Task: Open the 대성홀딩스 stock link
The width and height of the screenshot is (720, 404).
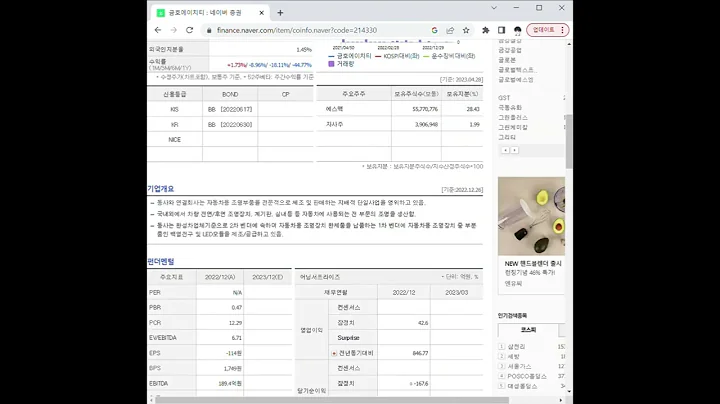Action: pos(522,386)
